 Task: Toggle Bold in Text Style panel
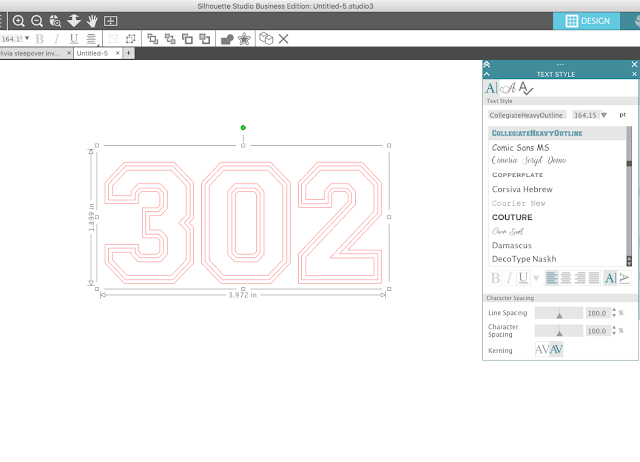(x=495, y=278)
